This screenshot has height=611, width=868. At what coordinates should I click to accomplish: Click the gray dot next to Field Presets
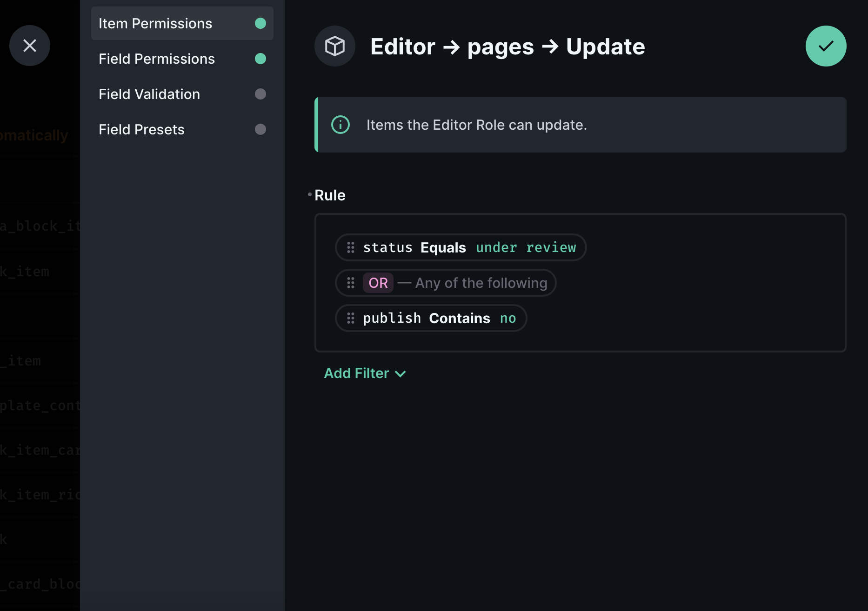(260, 129)
